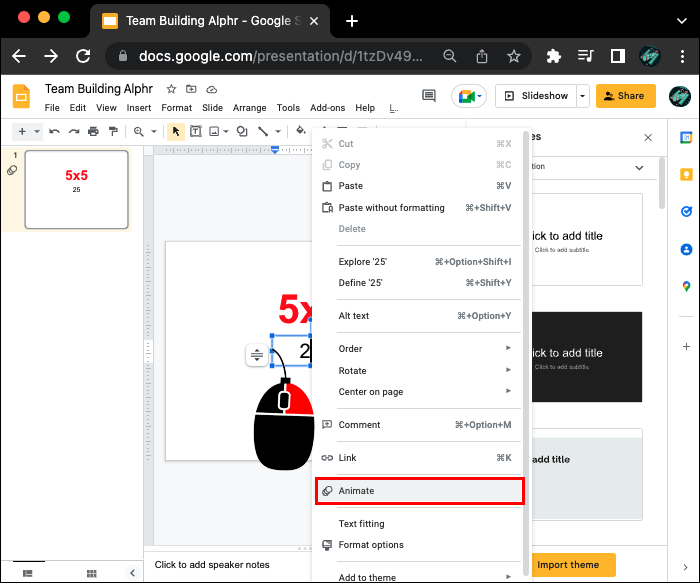Open the zoom level dropdown arrow
This screenshot has width=700, height=583.
tap(154, 131)
